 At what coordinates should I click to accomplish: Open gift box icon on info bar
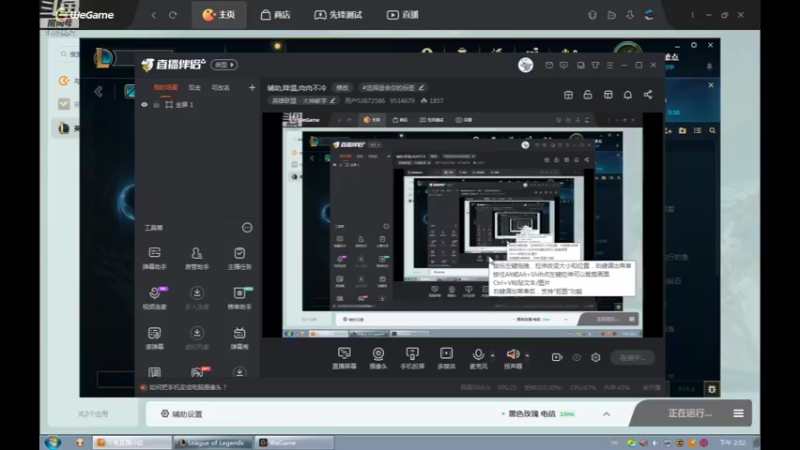click(x=568, y=95)
